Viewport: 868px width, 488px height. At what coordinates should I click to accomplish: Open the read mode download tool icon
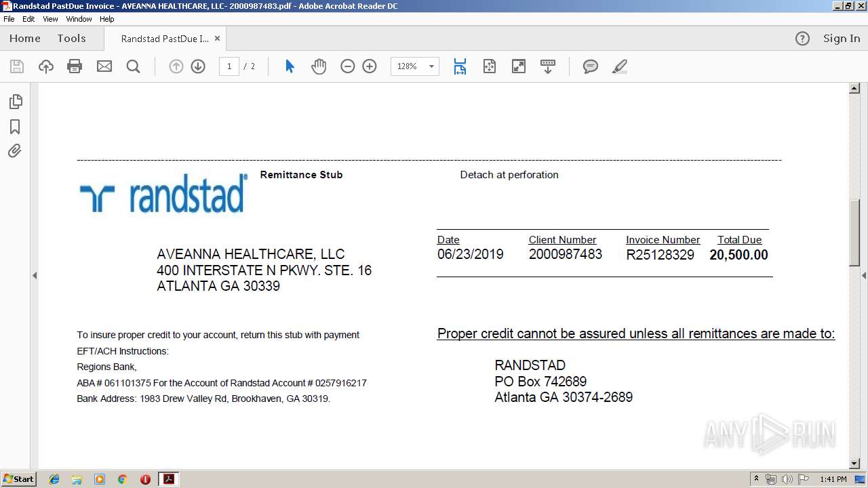(x=548, y=66)
